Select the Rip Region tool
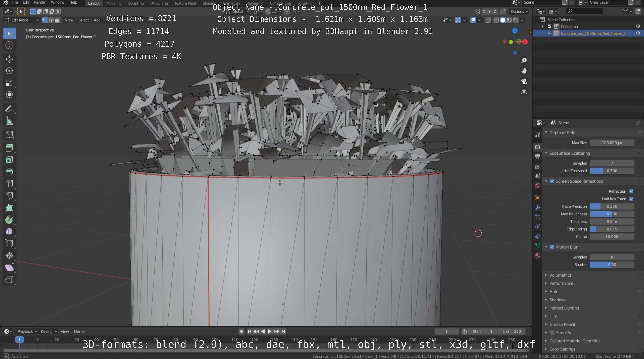 point(10,279)
